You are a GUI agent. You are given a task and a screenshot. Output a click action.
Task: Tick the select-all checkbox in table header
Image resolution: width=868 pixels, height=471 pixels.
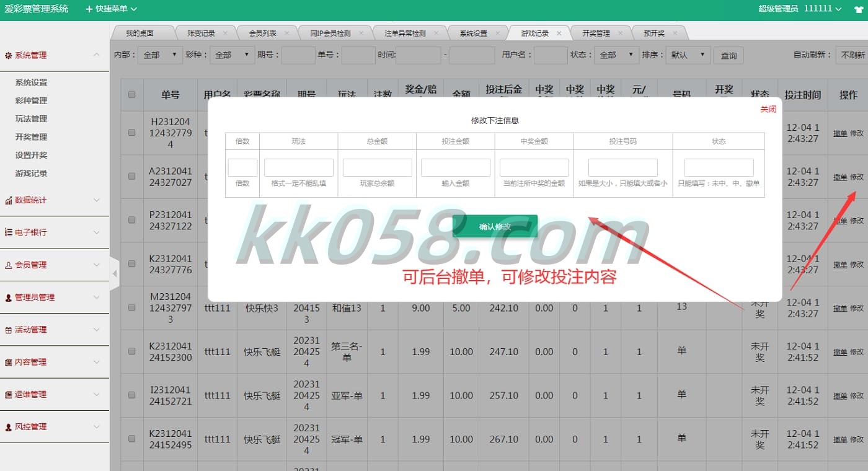(131, 95)
